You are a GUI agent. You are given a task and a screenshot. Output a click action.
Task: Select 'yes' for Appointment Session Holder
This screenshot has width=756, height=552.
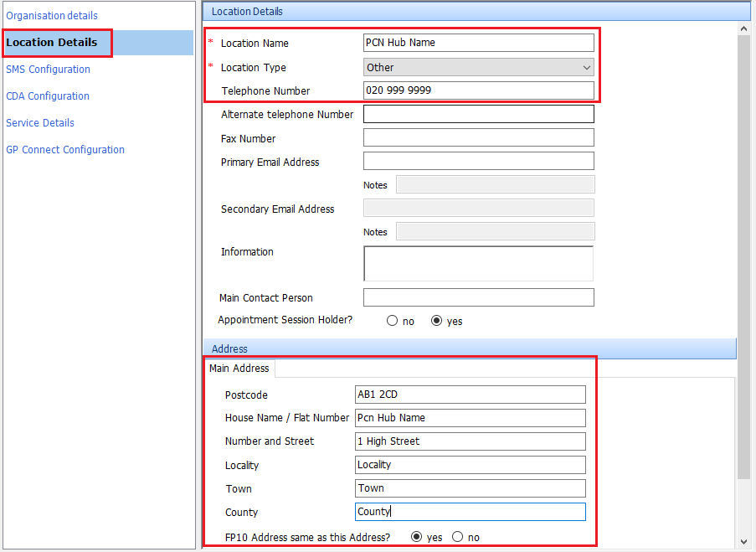[x=436, y=320]
